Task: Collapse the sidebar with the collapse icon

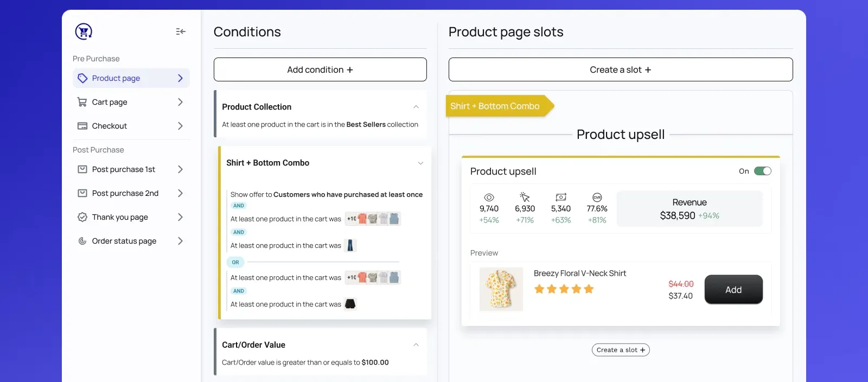Action: [x=181, y=31]
